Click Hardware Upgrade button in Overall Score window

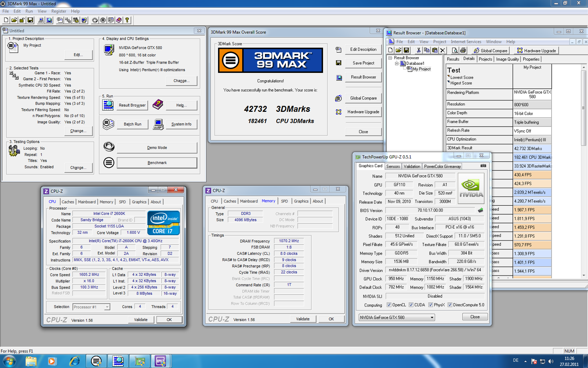[x=363, y=112]
